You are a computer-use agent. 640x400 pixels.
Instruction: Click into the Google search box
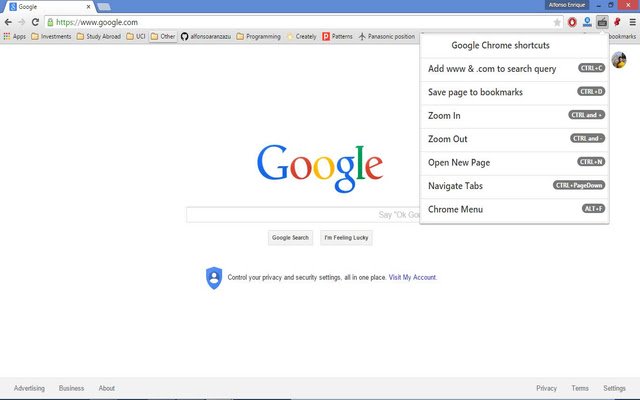pyautogui.click(x=303, y=215)
